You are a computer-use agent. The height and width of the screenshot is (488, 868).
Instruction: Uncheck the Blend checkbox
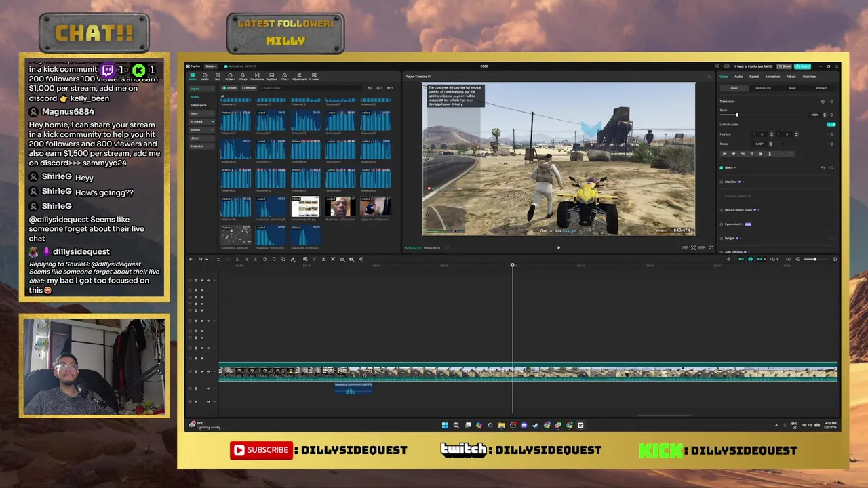722,167
